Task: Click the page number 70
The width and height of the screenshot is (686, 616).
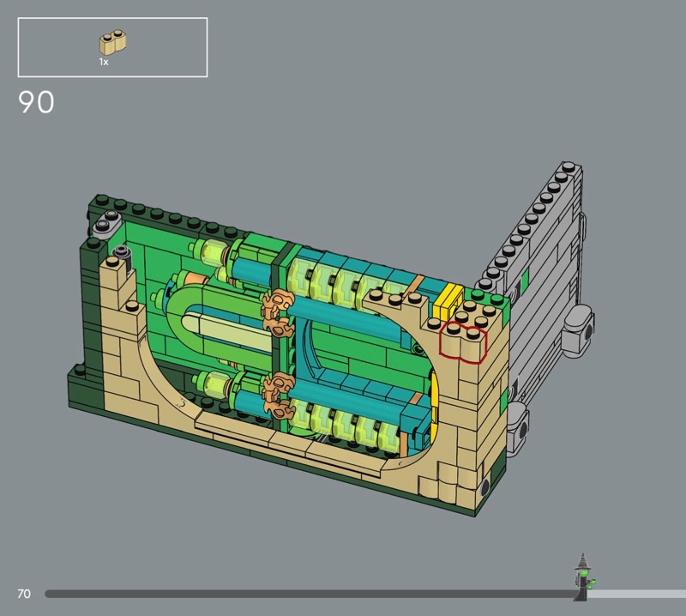Action: (x=24, y=594)
